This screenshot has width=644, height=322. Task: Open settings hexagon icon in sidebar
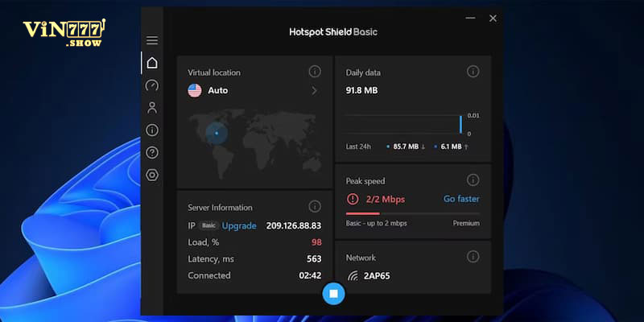[x=152, y=175]
